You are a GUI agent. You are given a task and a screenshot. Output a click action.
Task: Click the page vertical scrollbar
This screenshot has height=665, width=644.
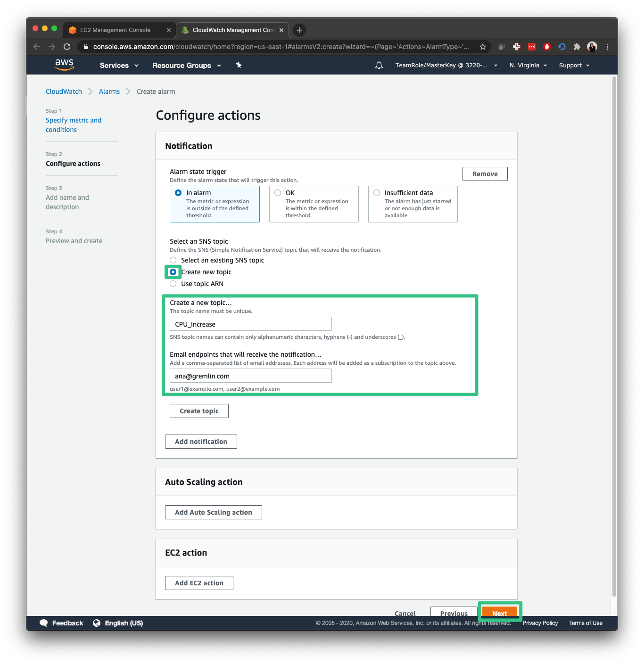(614, 337)
